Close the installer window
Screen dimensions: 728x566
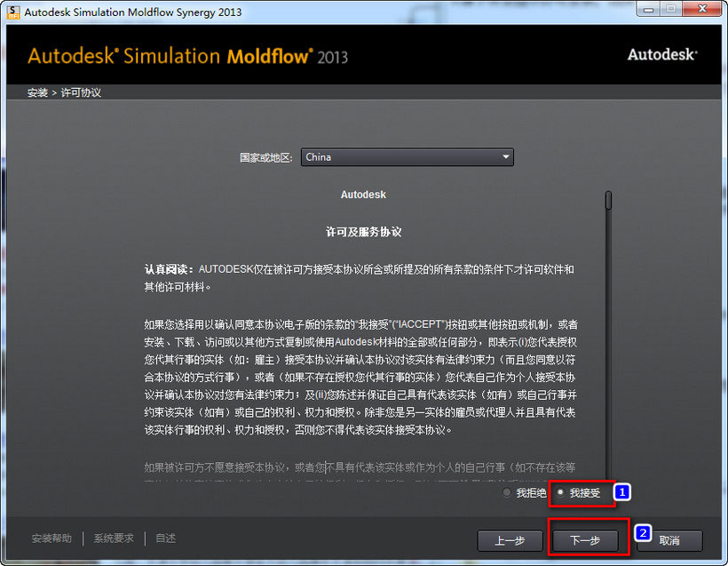[x=702, y=9]
